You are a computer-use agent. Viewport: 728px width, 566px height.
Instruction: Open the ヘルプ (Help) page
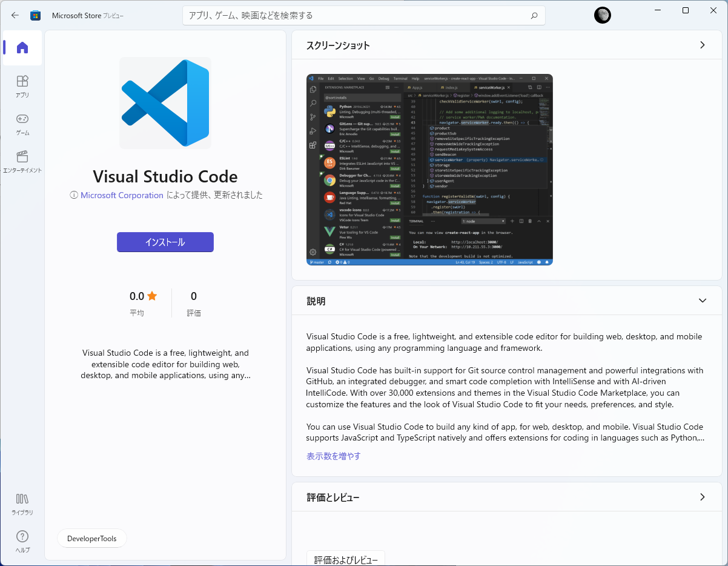coord(22,541)
